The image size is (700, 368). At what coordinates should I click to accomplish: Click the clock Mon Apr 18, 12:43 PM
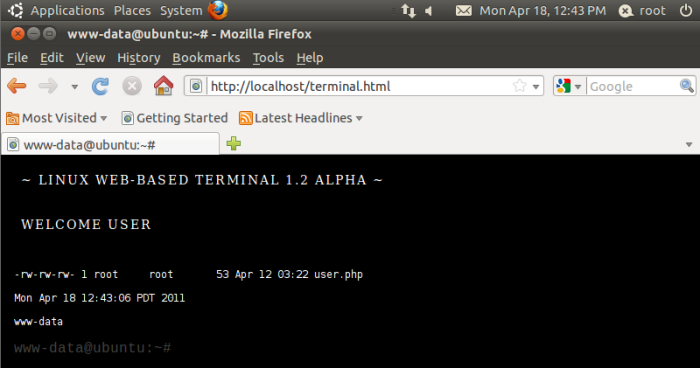(542, 10)
